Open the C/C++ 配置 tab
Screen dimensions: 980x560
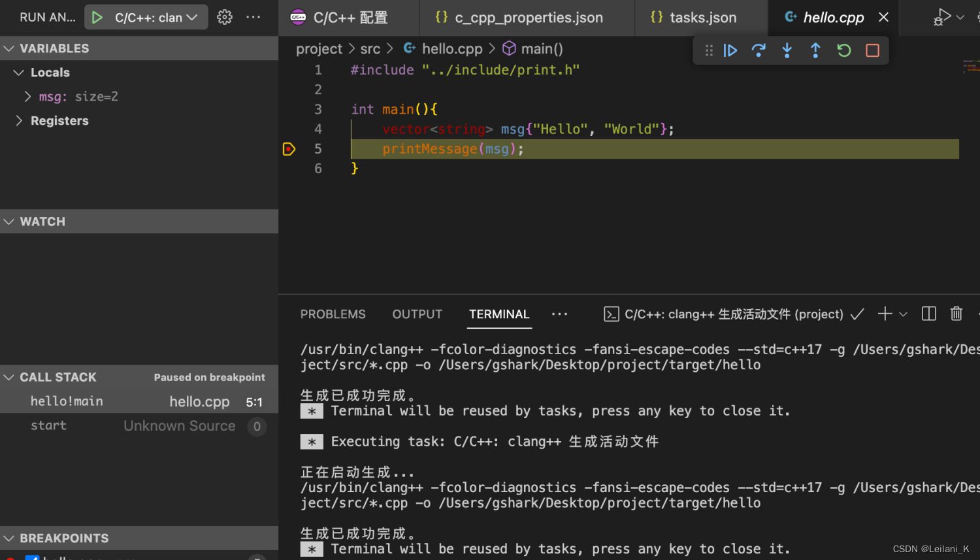coord(349,18)
